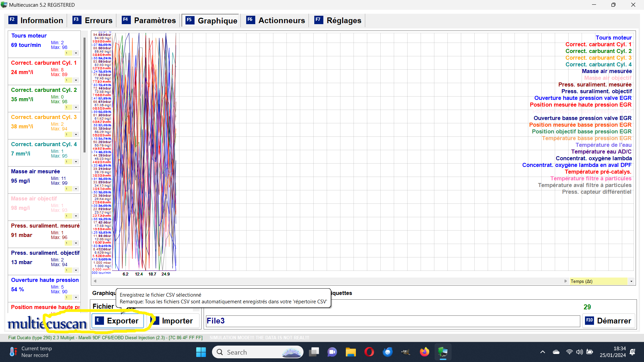Open the Paramètres tab
Image resolution: width=644 pixels, height=362 pixels.
point(149,20)
